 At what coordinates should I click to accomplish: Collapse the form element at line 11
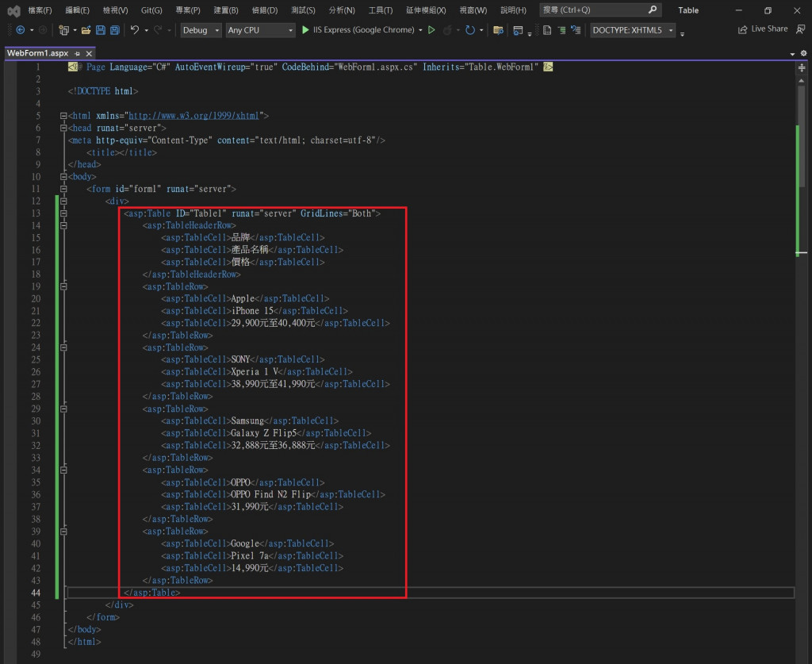(x=63, y=189)
